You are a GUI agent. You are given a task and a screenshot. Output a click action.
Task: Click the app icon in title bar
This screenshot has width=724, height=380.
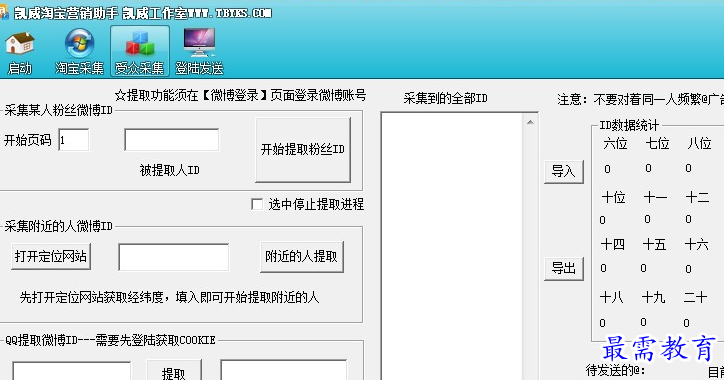pyautogui.click(x=4, y=12)
